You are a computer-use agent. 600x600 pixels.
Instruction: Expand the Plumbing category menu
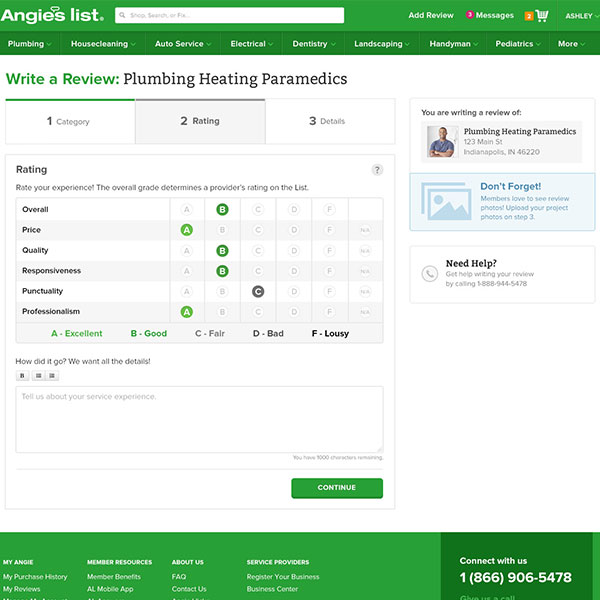(30, 44)
